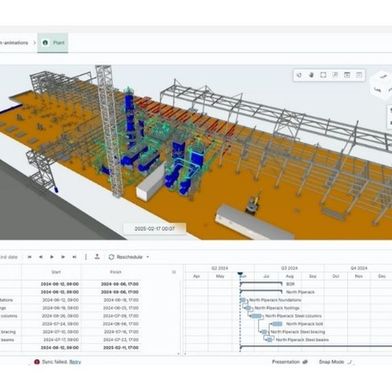
Task: Click the Gantt chart's left scroll arrow
Action: pos(185,354)
